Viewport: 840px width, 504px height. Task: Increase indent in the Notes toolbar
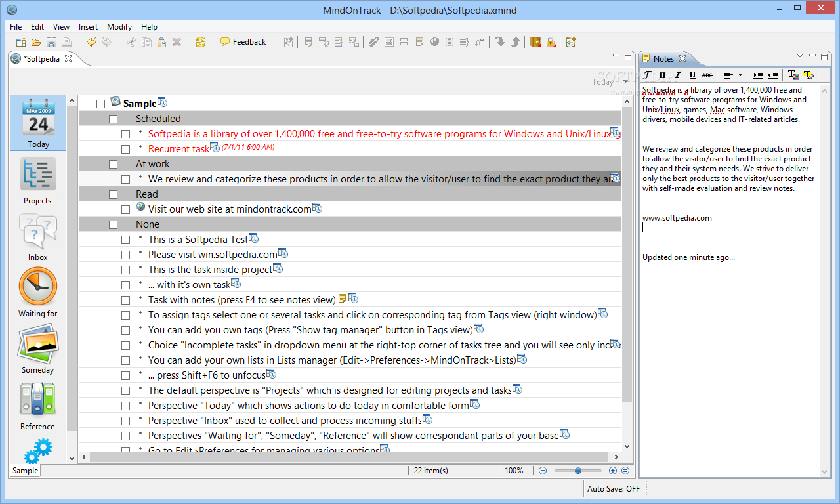click(758, 75)
